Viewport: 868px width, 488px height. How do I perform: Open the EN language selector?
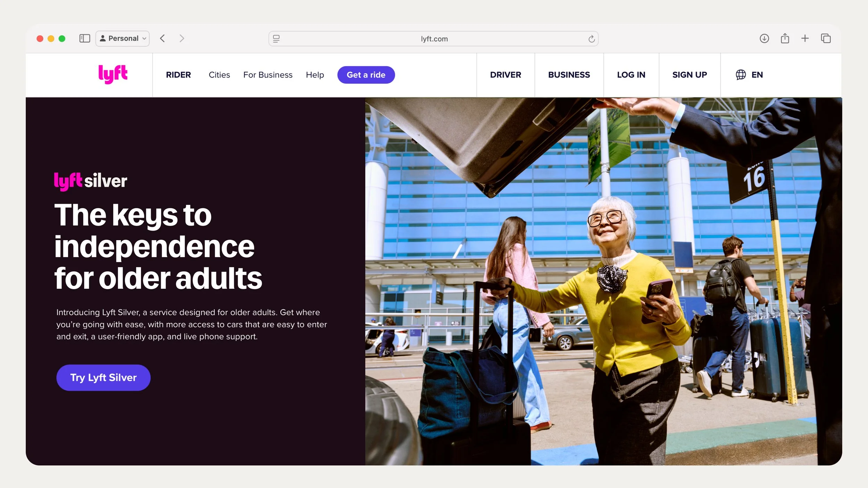point(749,75)
